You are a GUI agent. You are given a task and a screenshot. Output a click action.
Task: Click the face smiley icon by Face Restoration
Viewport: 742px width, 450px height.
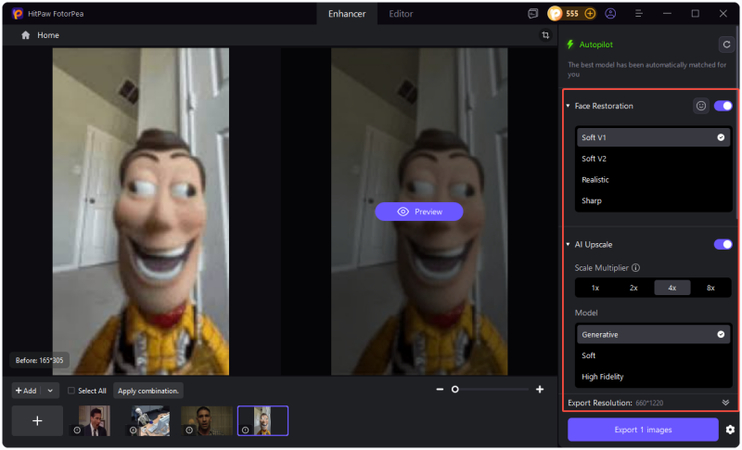701,106
